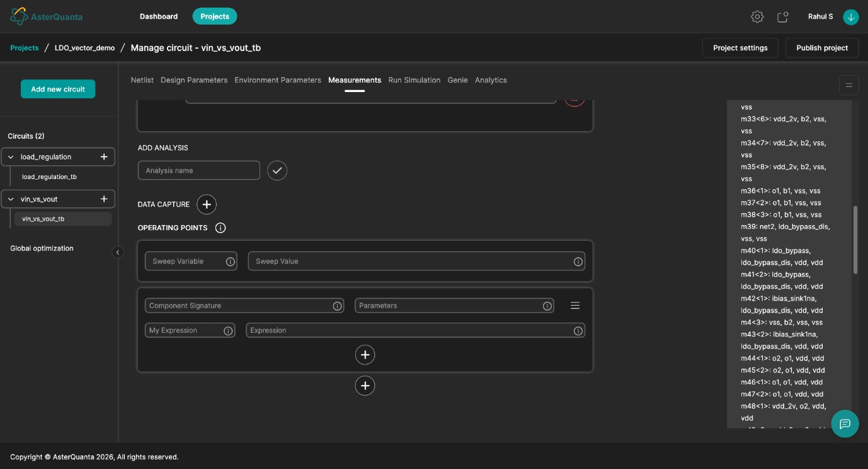
Task: Click the Rahul S user name
Action: tap(820, 17)
